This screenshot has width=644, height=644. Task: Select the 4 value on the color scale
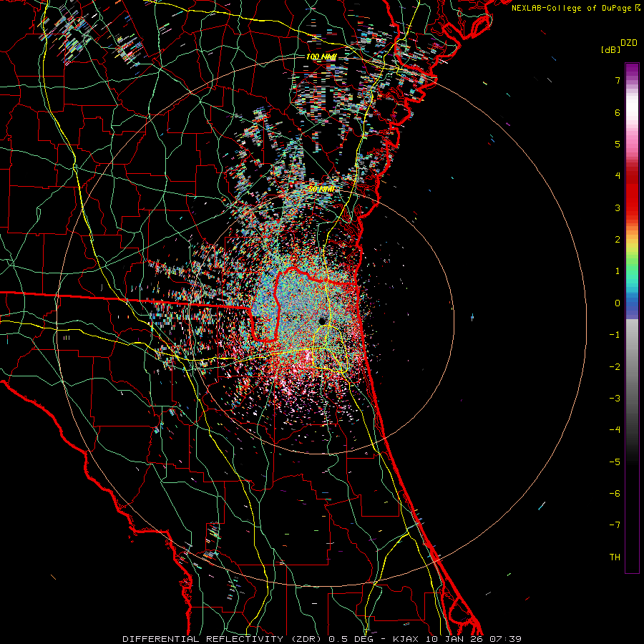pyautogui.click(x=618, y=176)
